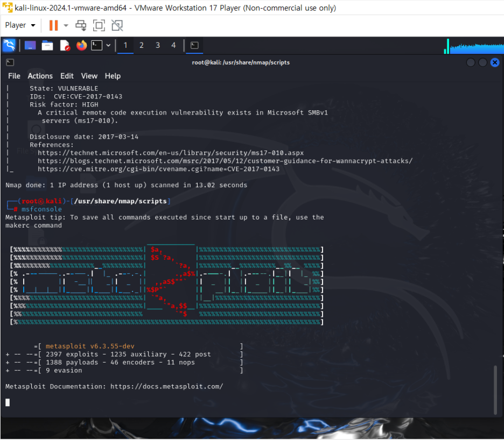Click the wannacrypt-attacks blog URL
Screen dimensions: 504x440
225,161
